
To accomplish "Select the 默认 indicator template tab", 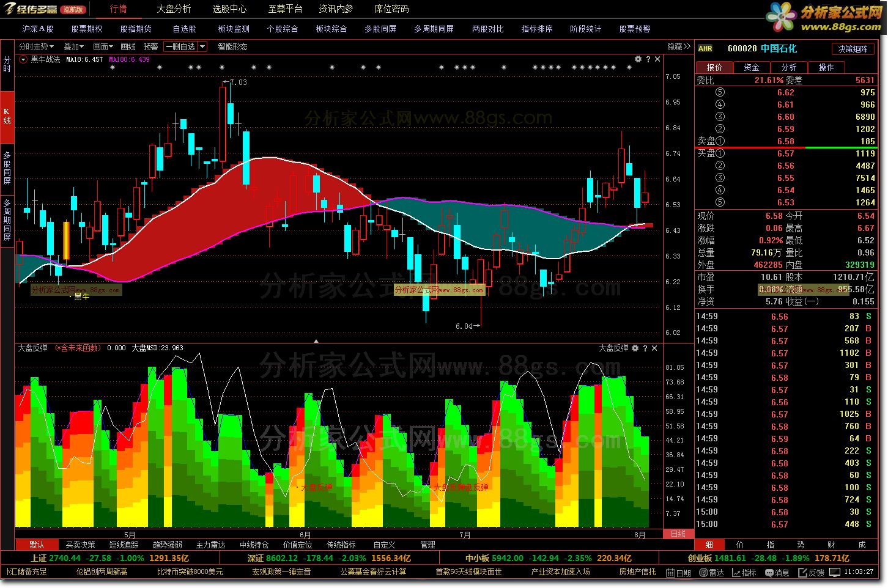I will [x=37, y=545].
